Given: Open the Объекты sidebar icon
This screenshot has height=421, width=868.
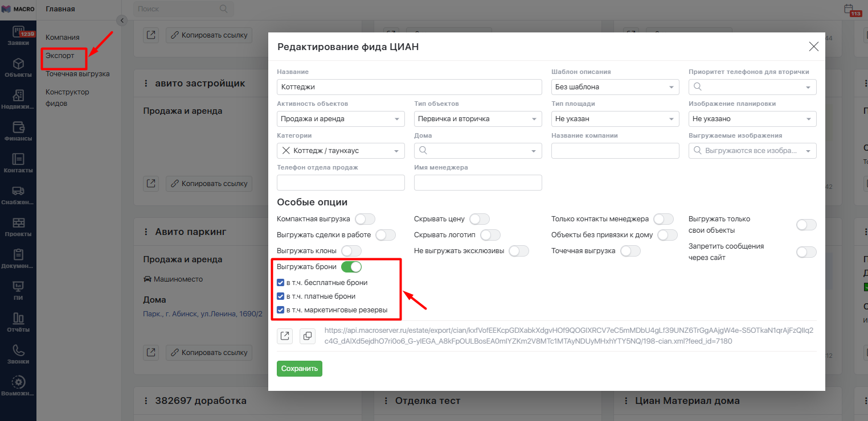Looking at the screenshot, I should [x=18, y=67].
